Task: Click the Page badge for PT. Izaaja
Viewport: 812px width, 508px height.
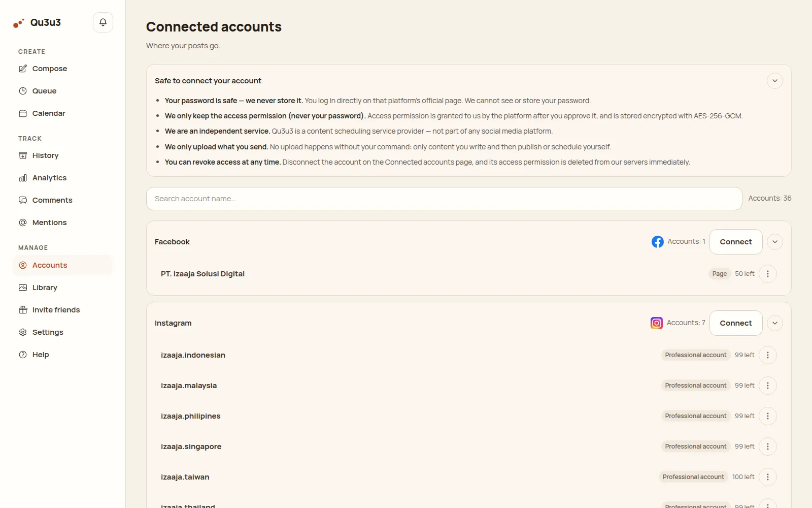Action: (x=720, y=274)
